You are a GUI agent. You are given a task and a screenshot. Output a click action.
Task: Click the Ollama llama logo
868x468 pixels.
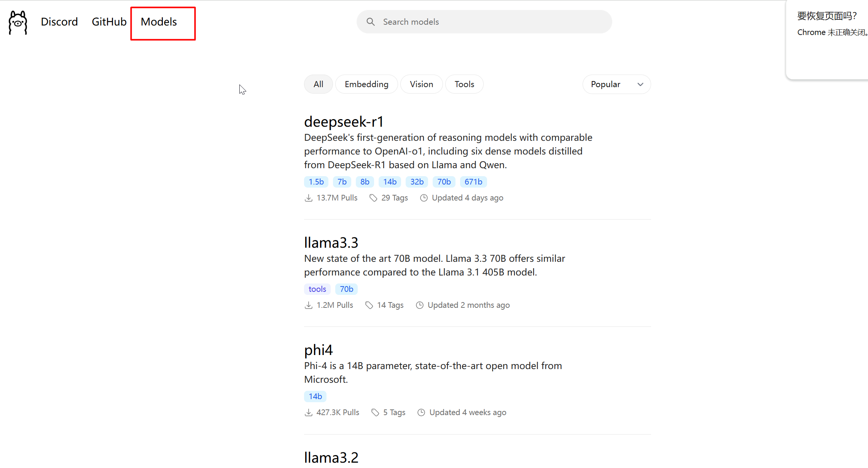coord(18,22)
